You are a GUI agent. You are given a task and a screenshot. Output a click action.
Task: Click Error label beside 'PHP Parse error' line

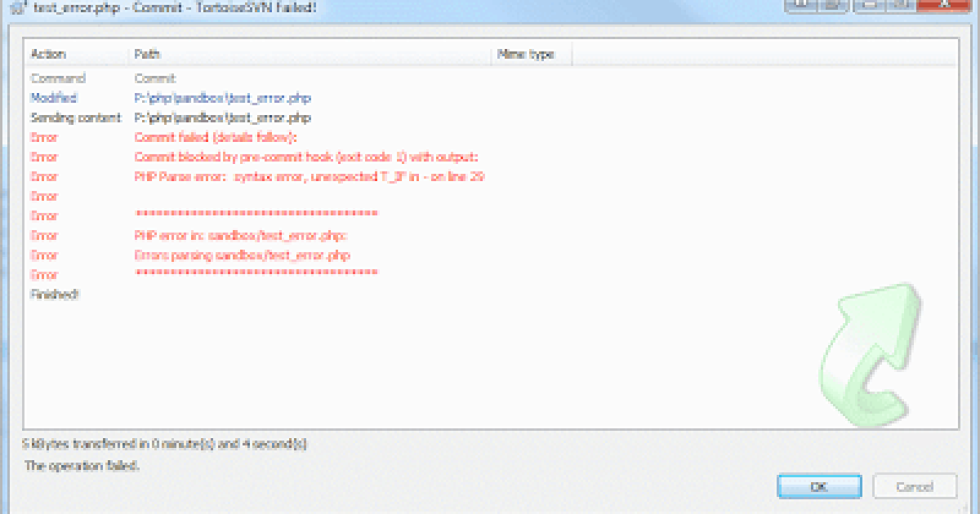point(44,177)
